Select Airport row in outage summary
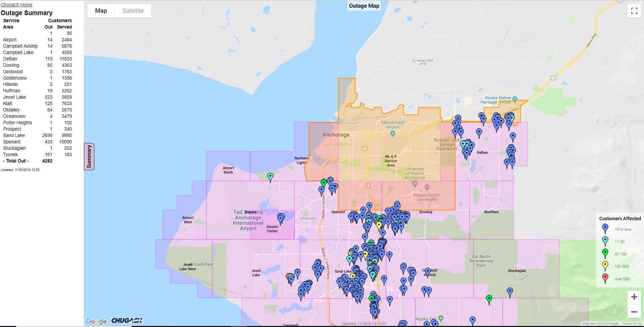The image size is (644, 327). click(x=37, y=40)
